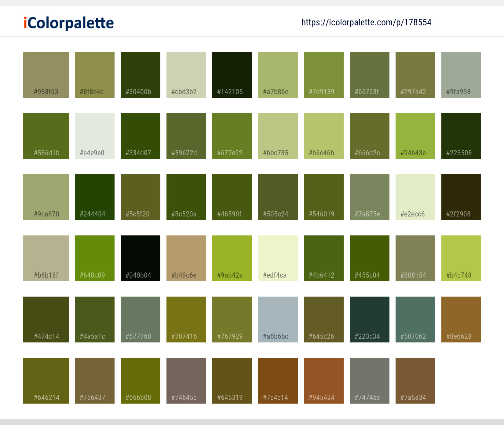The image size is (504, 425).
Task: Select the #938f63 color swatch
Action: click(x=46, y=75)
